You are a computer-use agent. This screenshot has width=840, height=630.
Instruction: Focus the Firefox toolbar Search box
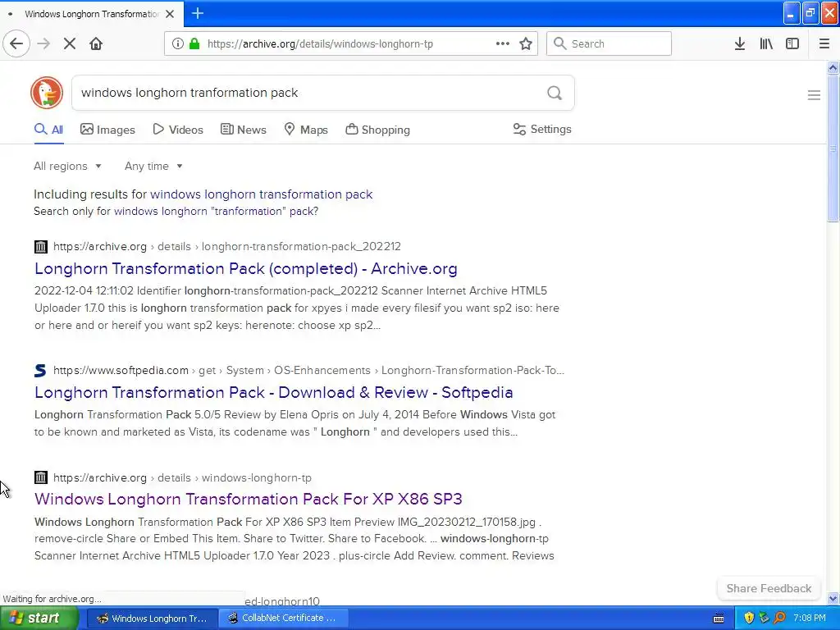[x=609, y=43]
